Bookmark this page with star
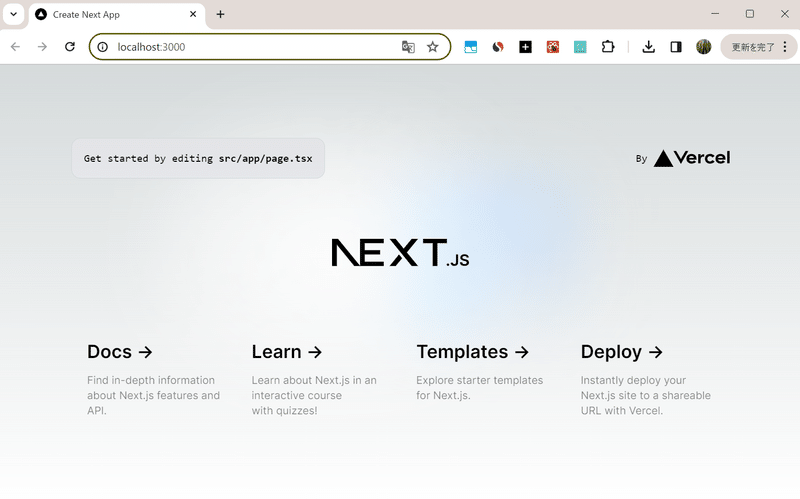Image resolution: width=800 pixels, height=499 pixels. click(x=433, y=47)
